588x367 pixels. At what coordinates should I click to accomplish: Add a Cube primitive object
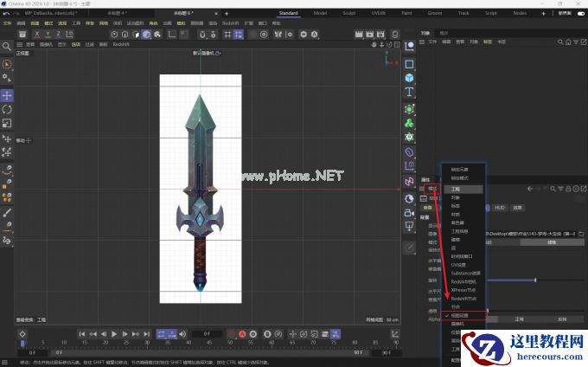pos(409,78)
